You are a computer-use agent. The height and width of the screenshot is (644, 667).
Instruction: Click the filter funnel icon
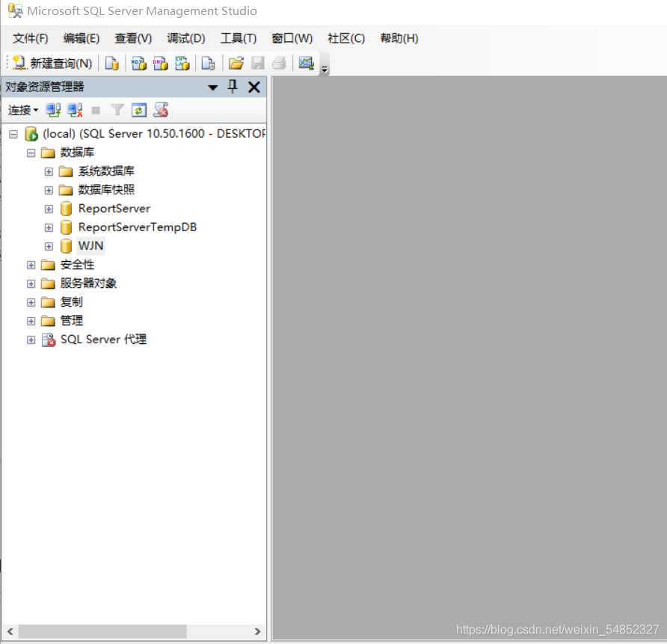(x=117, y=111)
